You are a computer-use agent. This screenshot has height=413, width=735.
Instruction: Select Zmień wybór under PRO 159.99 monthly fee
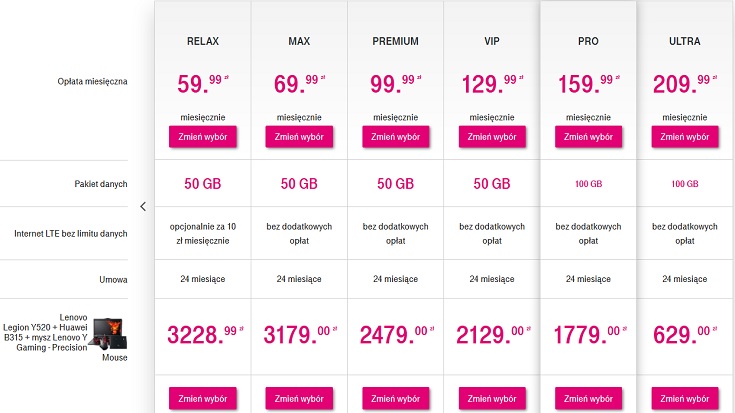(x=588, y=137)
